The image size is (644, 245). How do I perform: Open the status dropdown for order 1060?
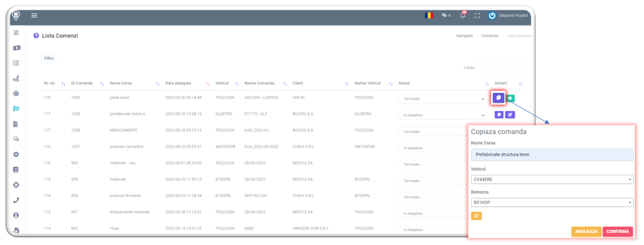click(x=442, y=99)
